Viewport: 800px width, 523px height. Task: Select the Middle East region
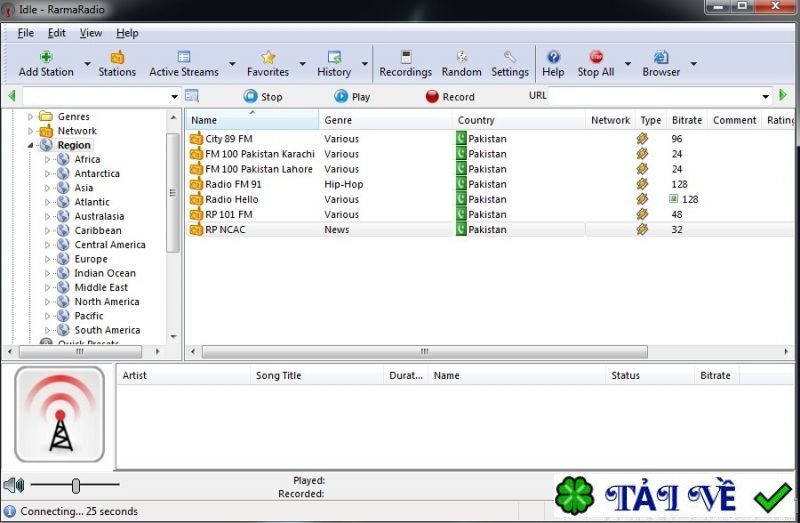click(x=101, y=287)
